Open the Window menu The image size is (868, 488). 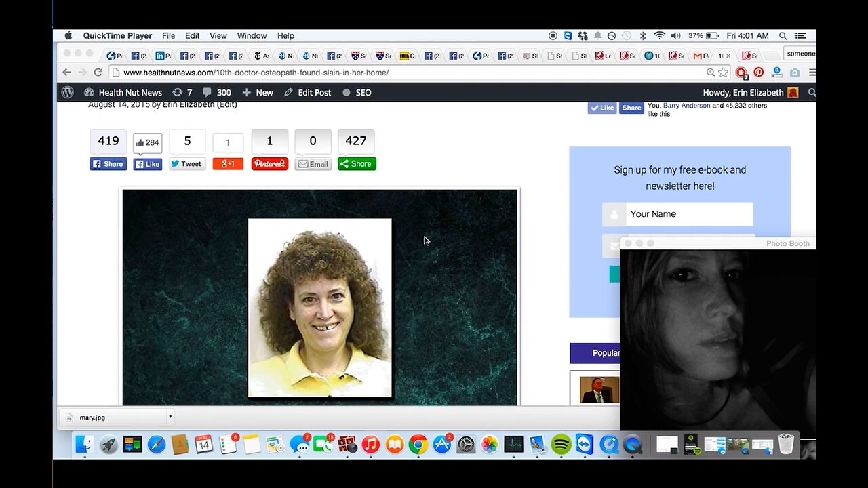coord(252,36)
